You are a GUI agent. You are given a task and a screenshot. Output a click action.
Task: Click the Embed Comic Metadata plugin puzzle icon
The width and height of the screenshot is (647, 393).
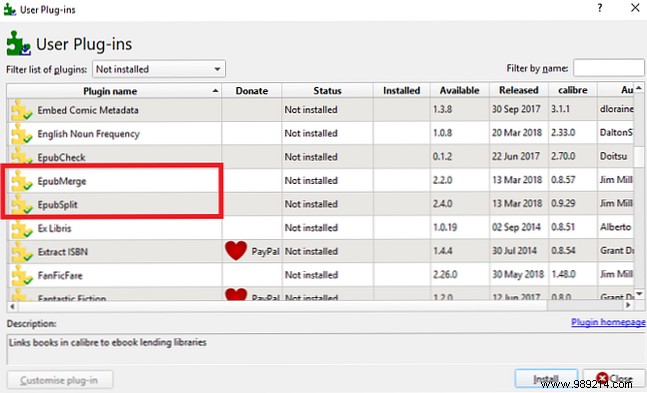(21, 110)
